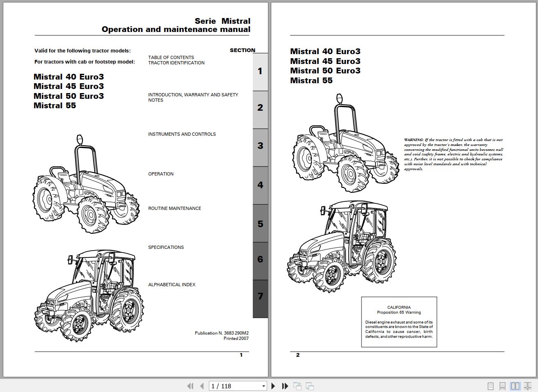538x392 pixels.
Task: Go to the previous page
Action: [x=201, y=386]
